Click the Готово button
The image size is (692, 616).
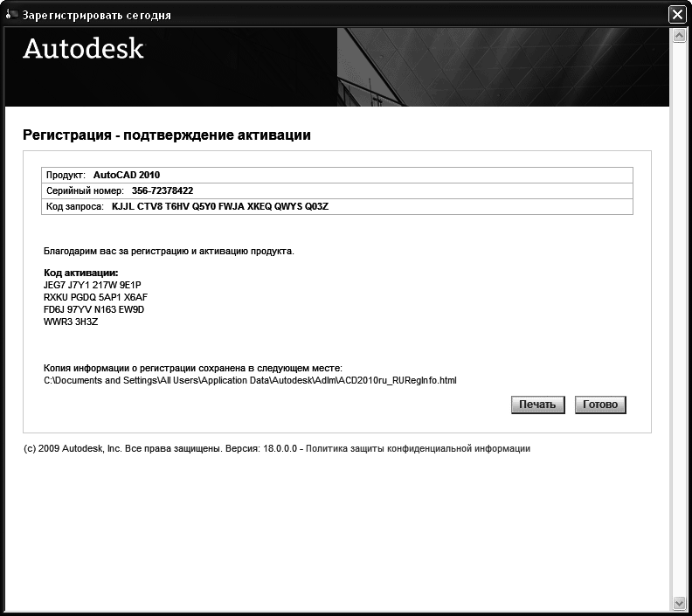click(600, 405)
